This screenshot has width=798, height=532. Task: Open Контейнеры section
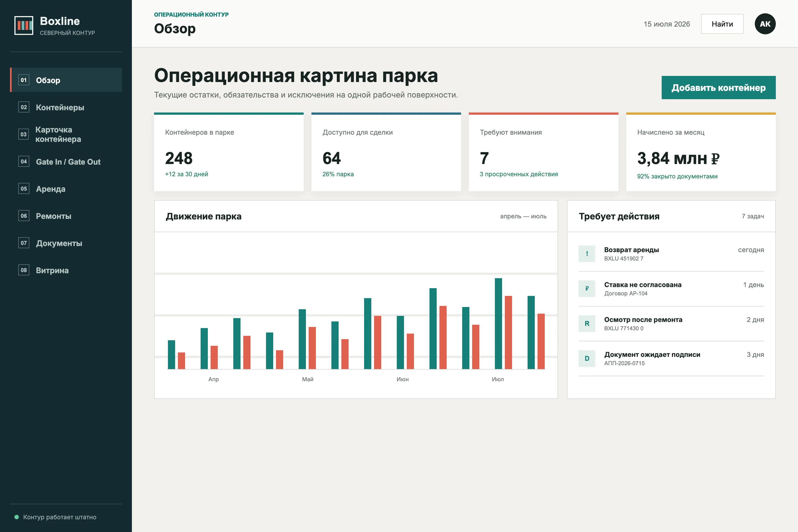tap(66, 107)
